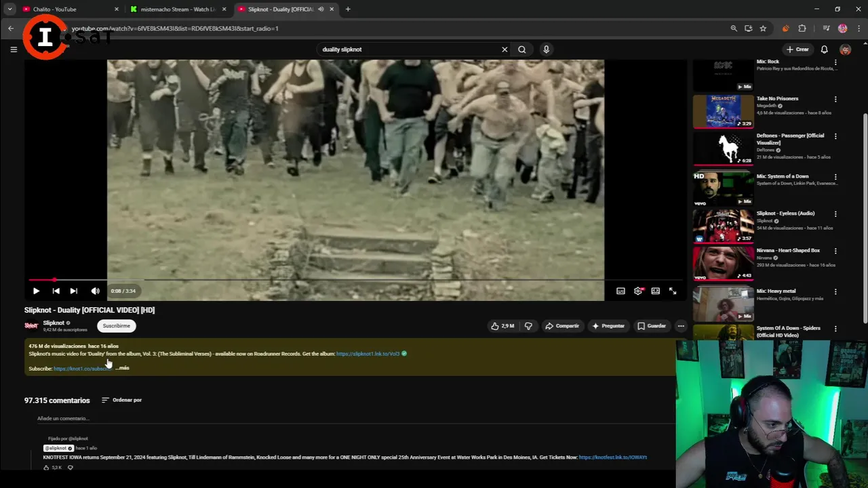Open the knot1.co subscribe link
The image size is (868, 488).
pyautogui.click(x=82, y=369)
